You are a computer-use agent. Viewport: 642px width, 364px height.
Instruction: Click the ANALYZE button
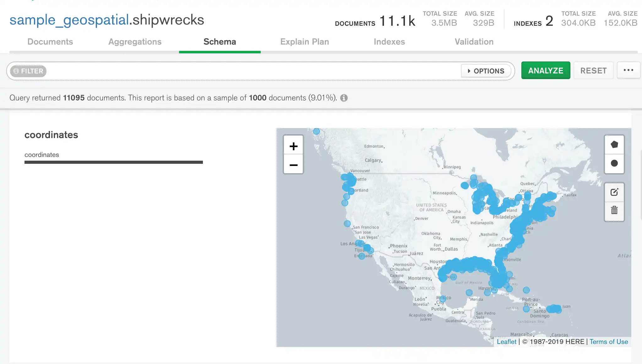546,71
